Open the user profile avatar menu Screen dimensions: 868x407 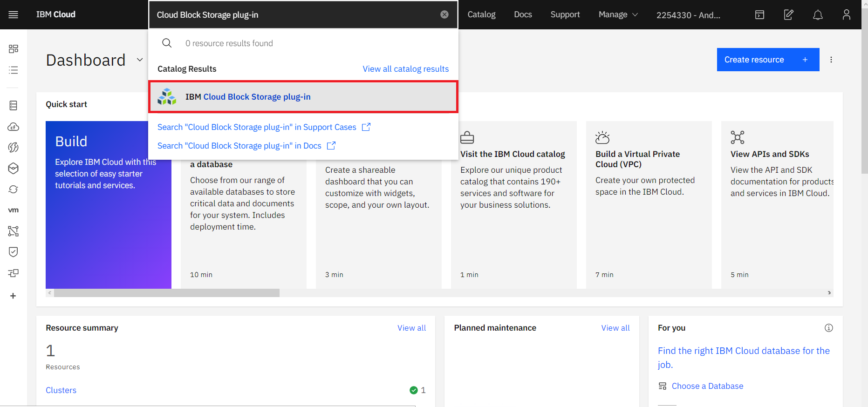pyautogui.click(x=847, y=14)
